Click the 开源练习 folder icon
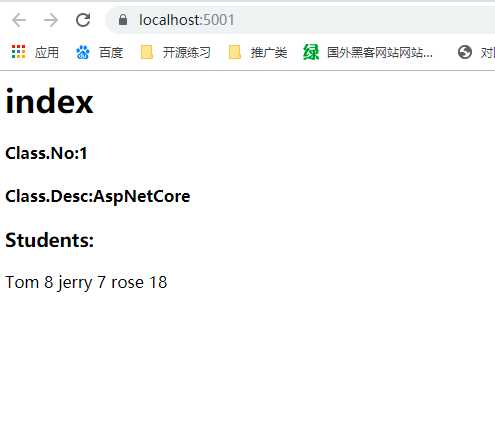Screen dimensions: 495x429 tap(147, 52)
